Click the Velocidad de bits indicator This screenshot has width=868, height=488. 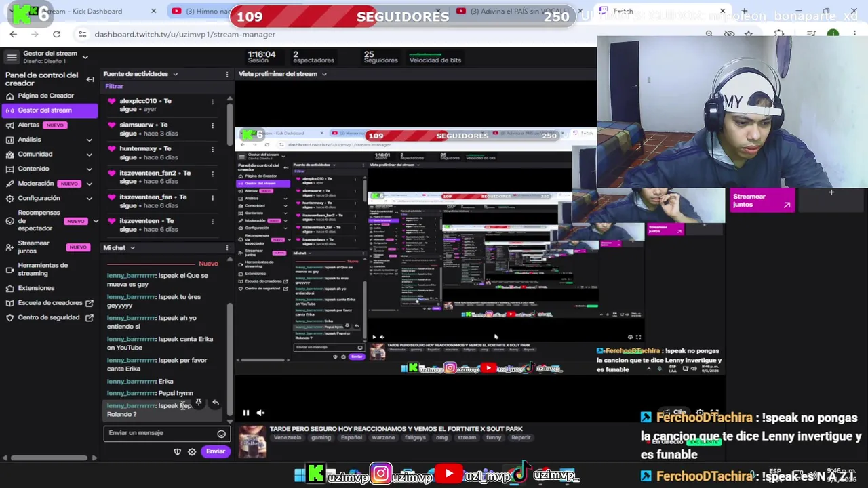435,58
